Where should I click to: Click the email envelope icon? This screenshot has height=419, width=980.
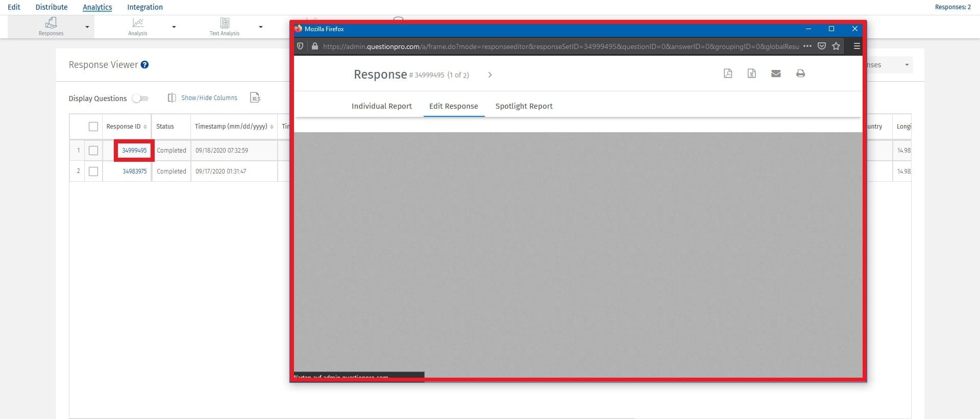pyautogui.click(x=776, y=73)
